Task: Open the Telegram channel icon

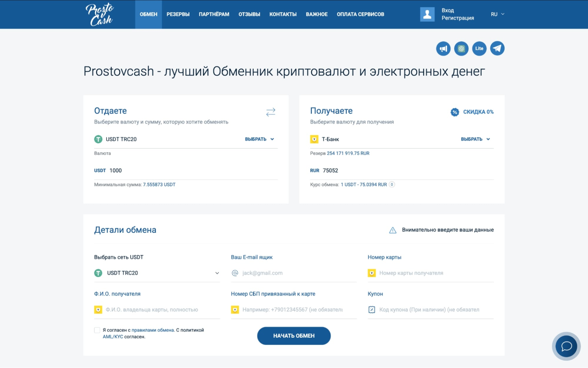Action: pyautogui.click(x=497, y=48)
